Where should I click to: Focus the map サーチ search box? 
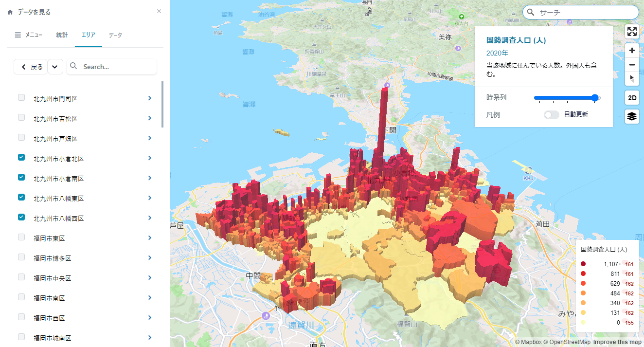coord(581,12)
